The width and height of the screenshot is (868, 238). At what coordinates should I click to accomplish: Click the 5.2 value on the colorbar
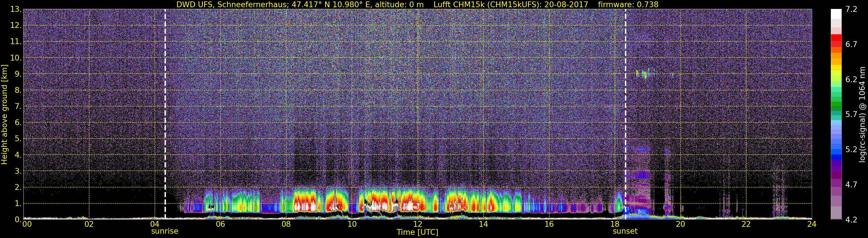851,150
